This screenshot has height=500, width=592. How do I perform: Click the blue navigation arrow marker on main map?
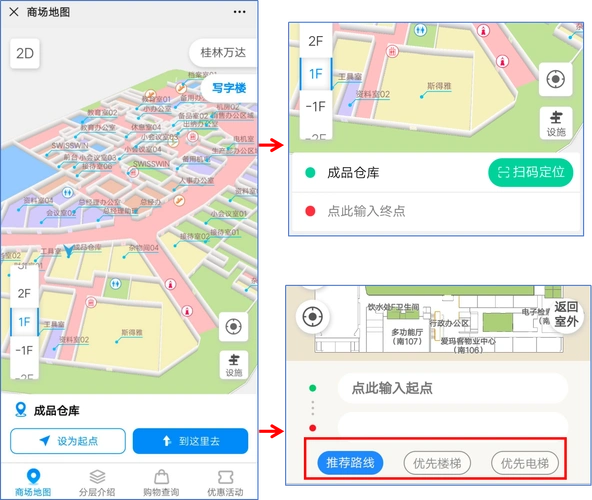pos(68,251)
